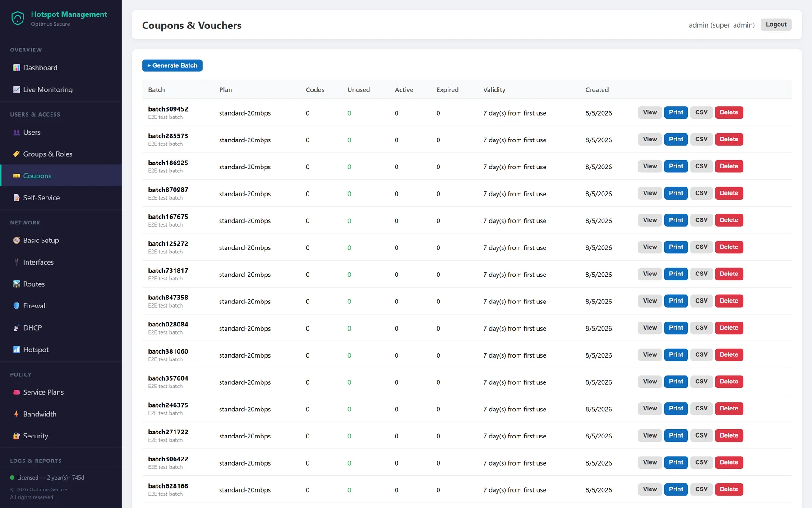Click the Interfaces plug icon

point(16,262)
